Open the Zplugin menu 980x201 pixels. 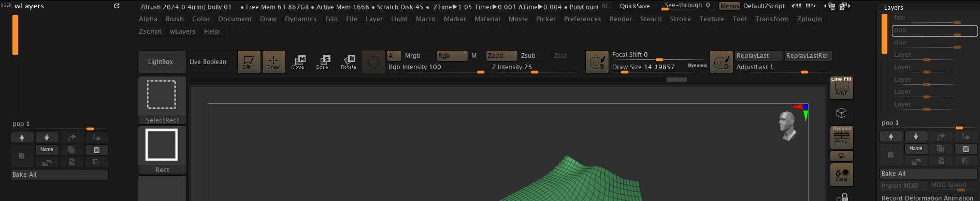click(809, 19)
